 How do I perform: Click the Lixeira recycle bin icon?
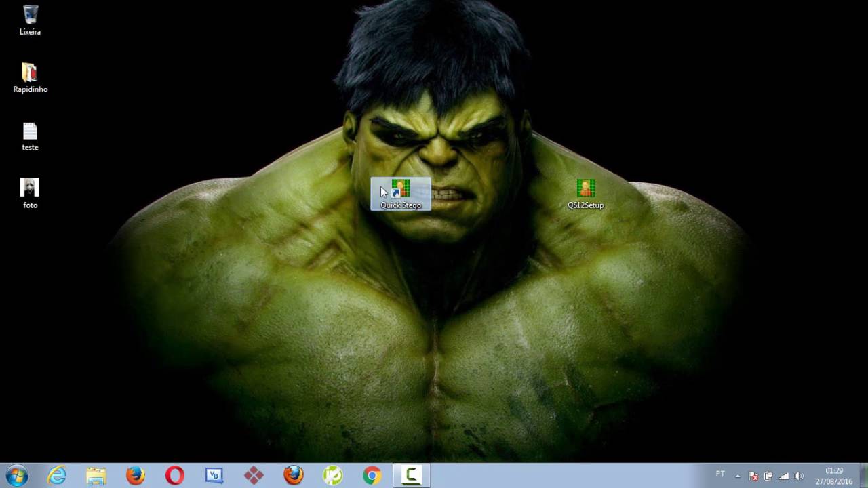coord(30,20)
